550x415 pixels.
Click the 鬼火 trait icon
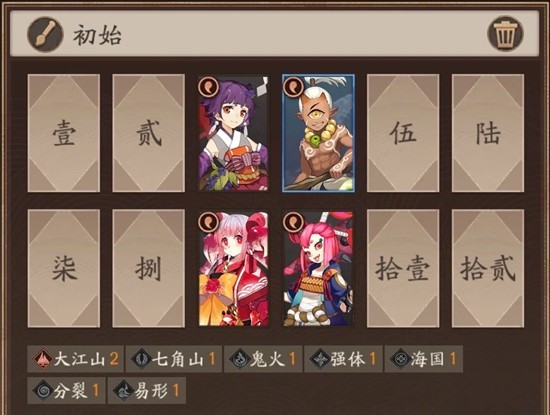239,359
